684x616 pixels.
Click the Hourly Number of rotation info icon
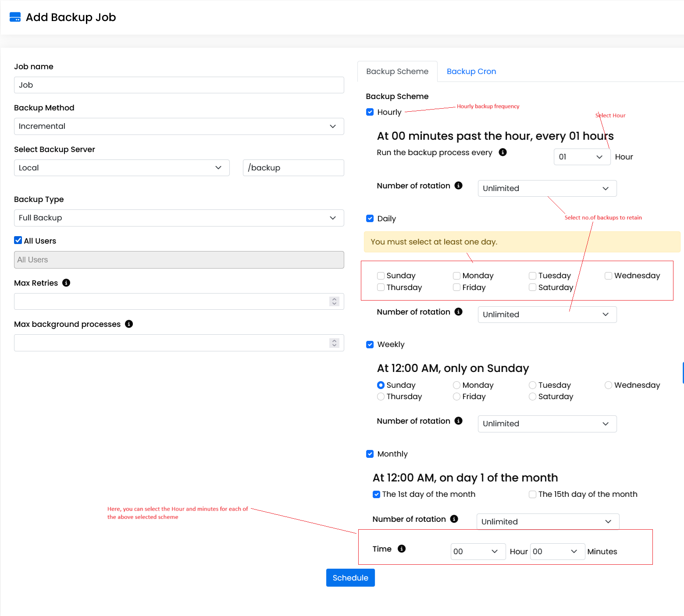459,185
